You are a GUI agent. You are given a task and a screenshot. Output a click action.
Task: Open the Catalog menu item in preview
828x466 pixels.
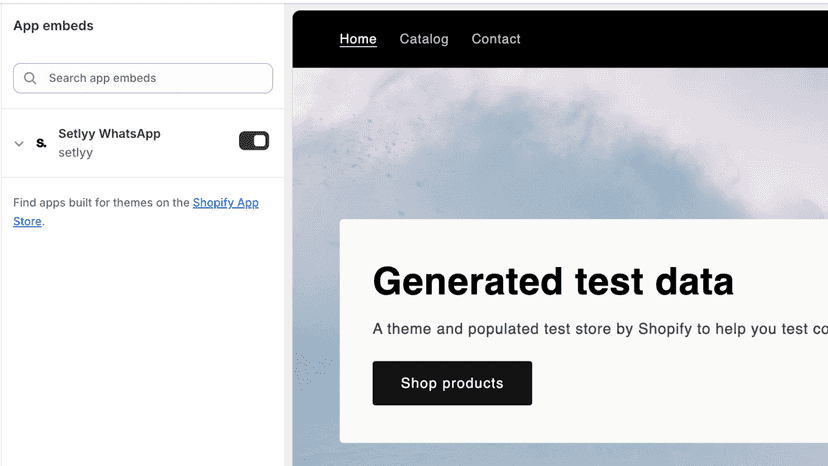(424, 39)
